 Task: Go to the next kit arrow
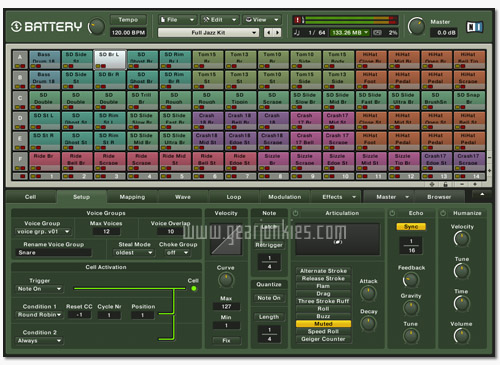tap(277, 32)
